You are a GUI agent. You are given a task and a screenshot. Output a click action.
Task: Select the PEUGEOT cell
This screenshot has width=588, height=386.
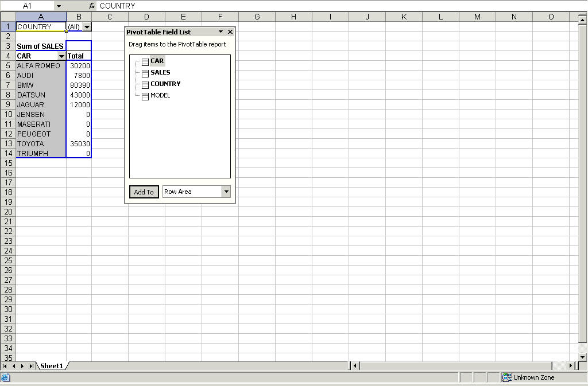coord(41,134)
